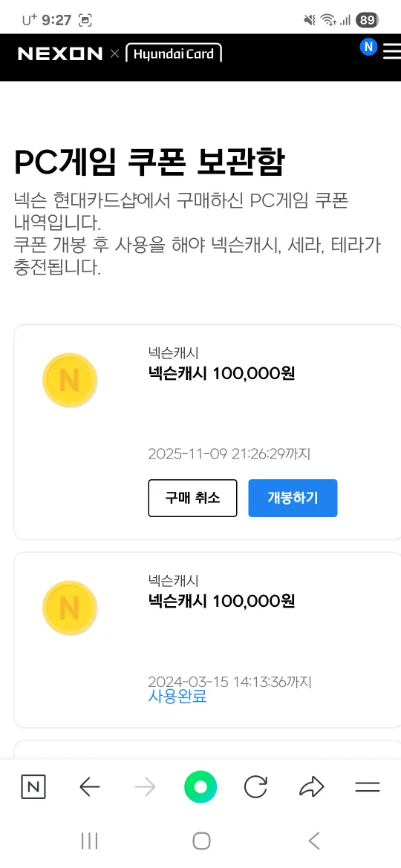The image size is (401, 868).
Task: Tap the blue N profile badge
Action: pyautogui.click(x=368, y=47)
